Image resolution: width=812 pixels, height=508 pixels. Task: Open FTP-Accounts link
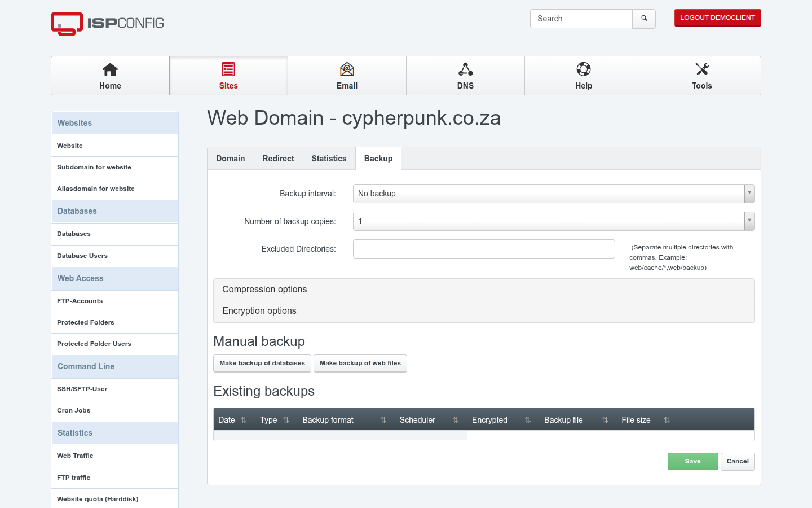tap(115, 301)
